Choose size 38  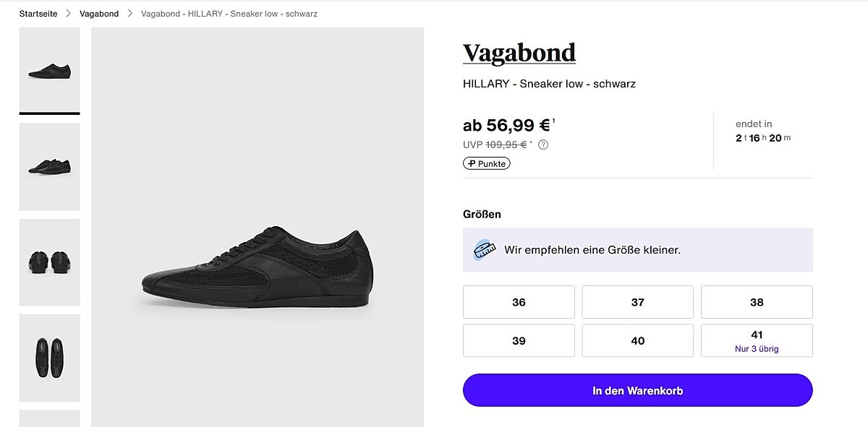tap(757, 302)
